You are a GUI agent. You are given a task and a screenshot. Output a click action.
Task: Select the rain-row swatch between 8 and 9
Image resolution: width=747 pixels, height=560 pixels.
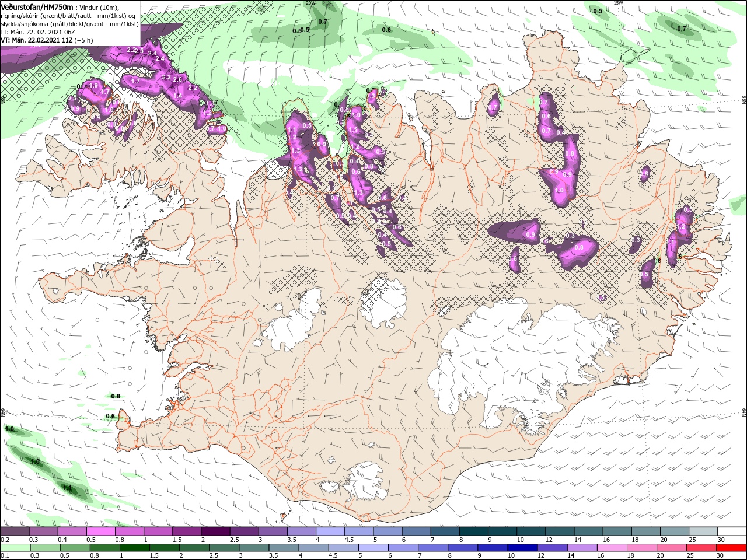(x=463, y=548)
